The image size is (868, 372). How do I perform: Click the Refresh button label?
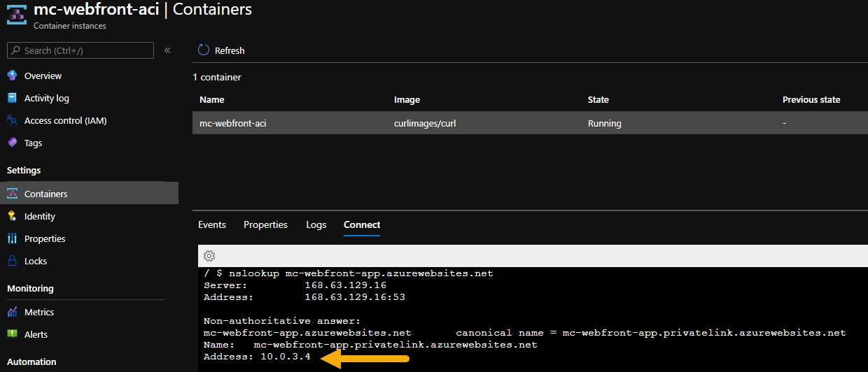point(230,50)
